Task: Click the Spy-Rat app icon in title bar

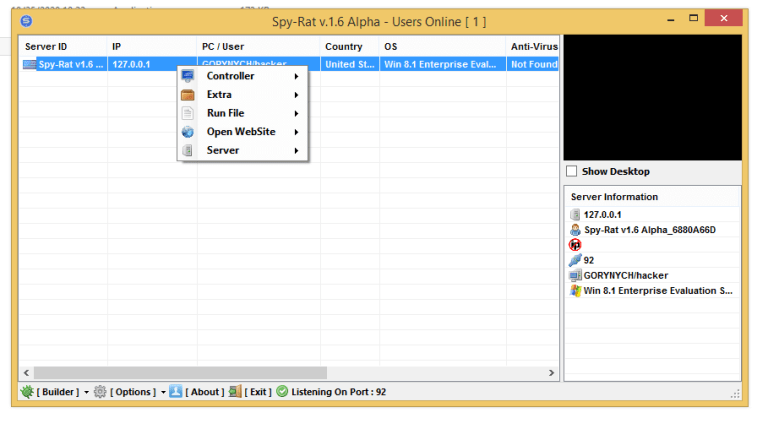Action: tap(26, 21)
